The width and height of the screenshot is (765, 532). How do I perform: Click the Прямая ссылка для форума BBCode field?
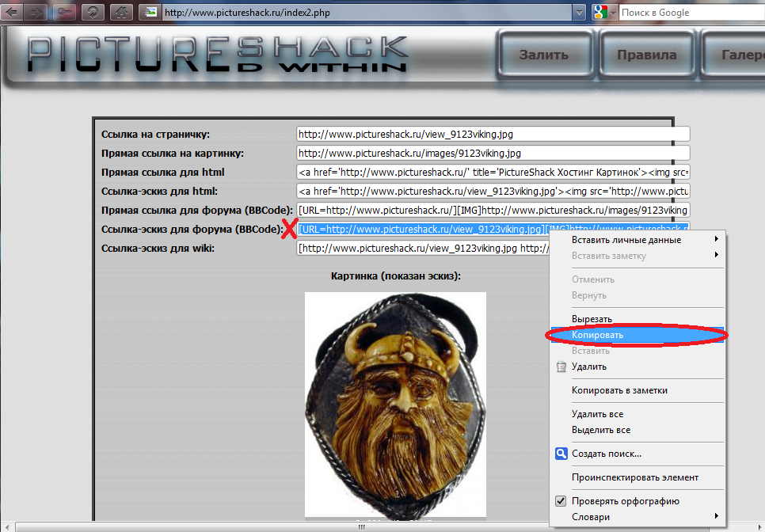tap(493, 210)
